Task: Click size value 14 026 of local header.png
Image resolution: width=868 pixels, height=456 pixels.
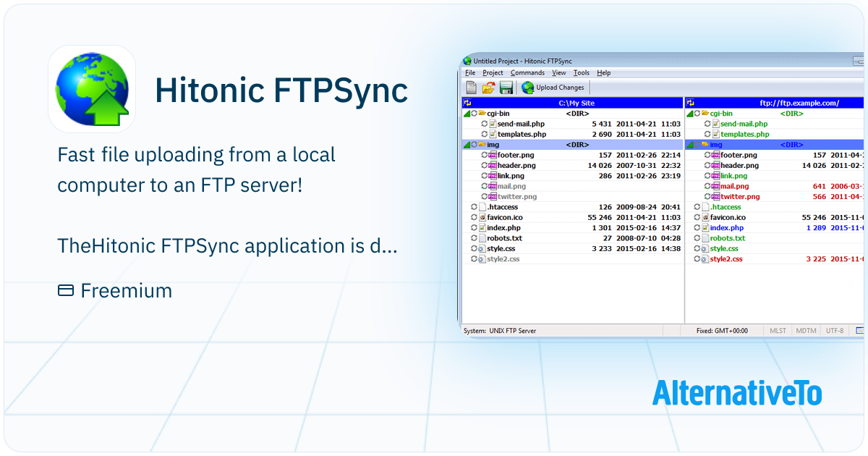Action: 598,165
